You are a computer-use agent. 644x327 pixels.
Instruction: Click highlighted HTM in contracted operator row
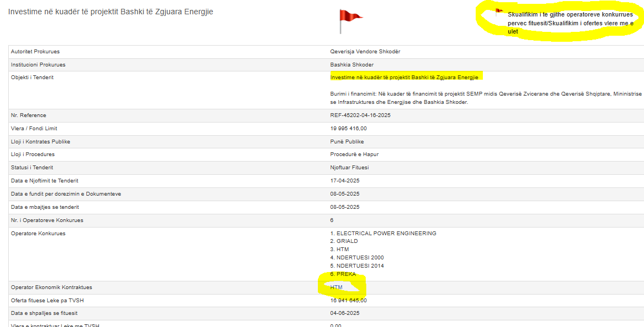point(337,287)
